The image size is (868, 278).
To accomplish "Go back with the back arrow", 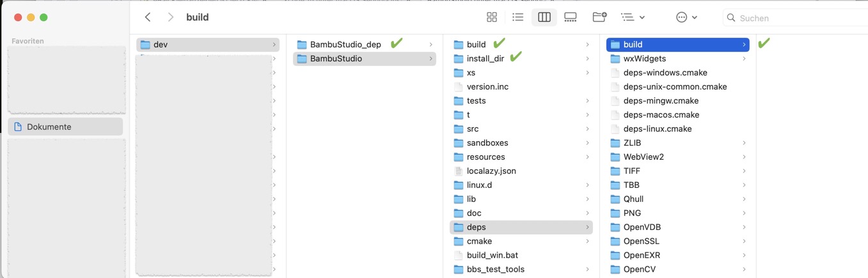I will [148, 17].
